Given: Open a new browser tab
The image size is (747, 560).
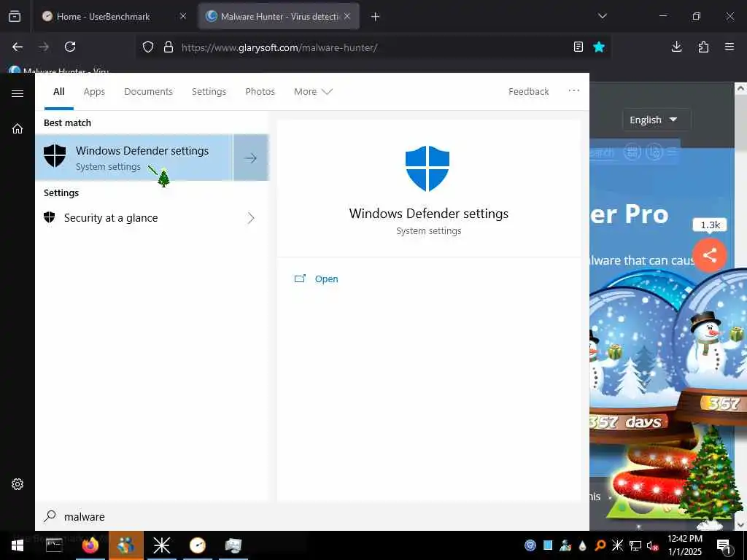Looking at the screenshot, I should click(376, 17).
